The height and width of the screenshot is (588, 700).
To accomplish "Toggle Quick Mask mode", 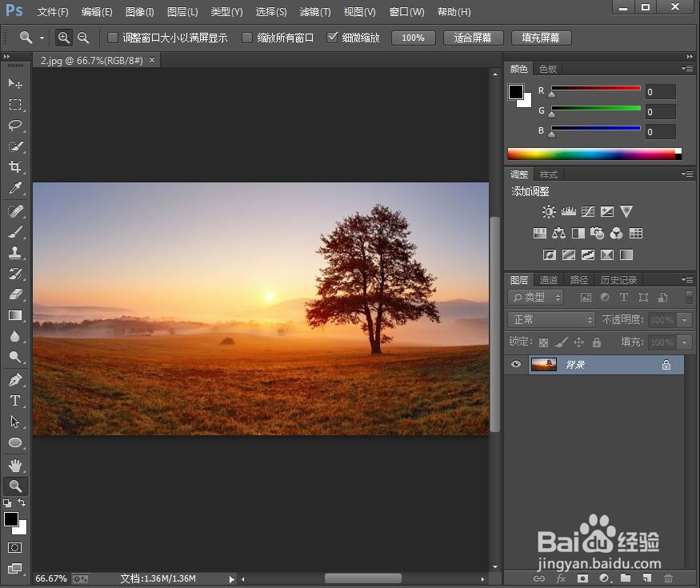I will coord(14,548).
